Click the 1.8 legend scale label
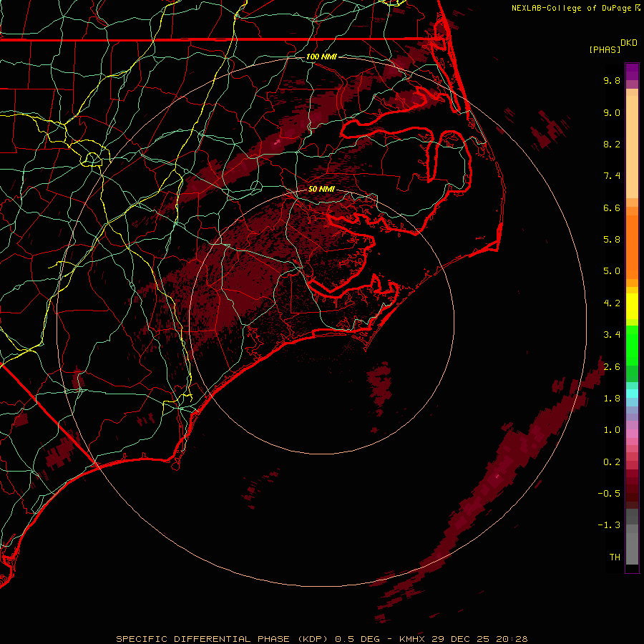This screenshot has height=644, width=644. (612, 399)
